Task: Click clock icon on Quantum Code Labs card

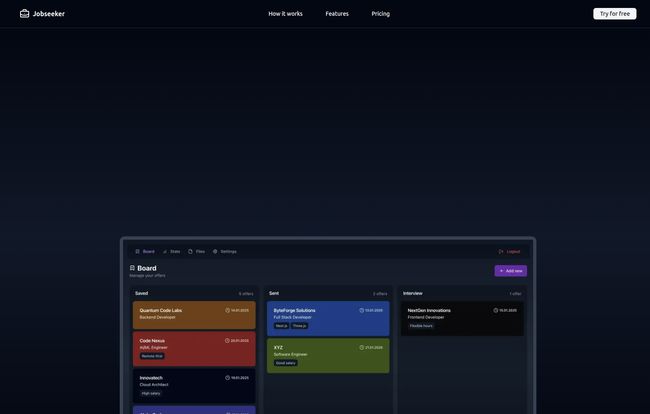Action: [x=228, y=310]
